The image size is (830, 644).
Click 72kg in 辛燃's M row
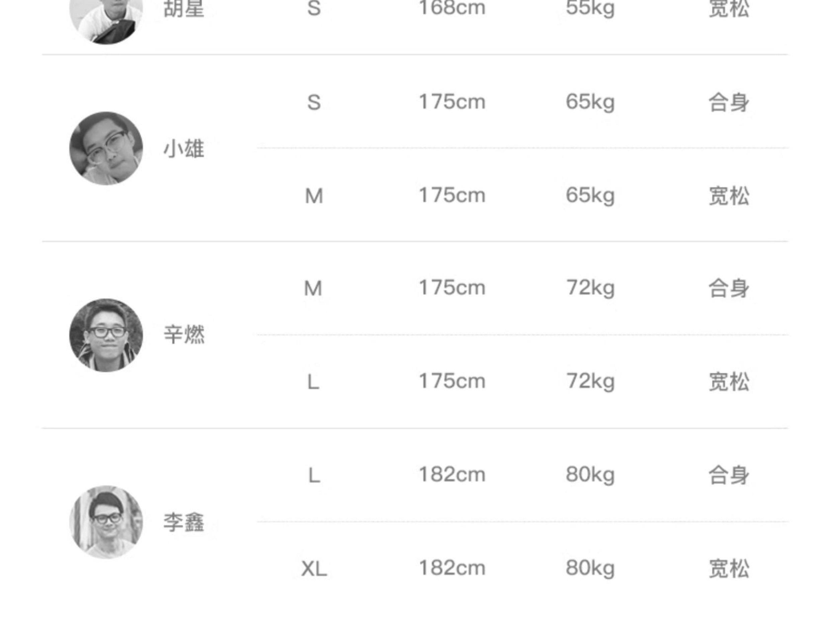click(590, 288)
